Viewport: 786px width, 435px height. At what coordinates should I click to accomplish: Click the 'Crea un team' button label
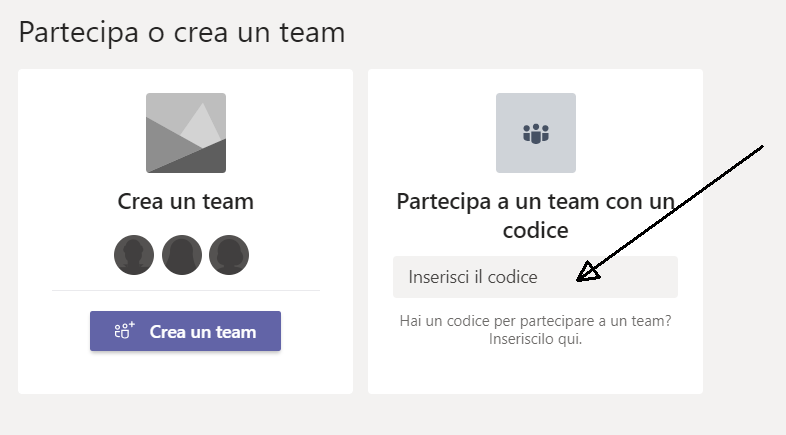click(x=203, y=332)
